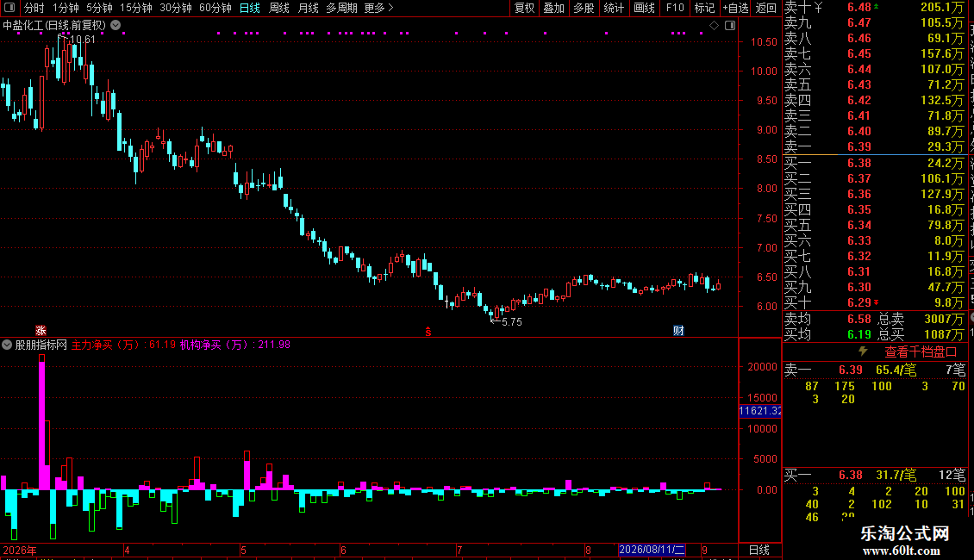Toggle the right panel icon above the chart

click(x=731, y=26)
